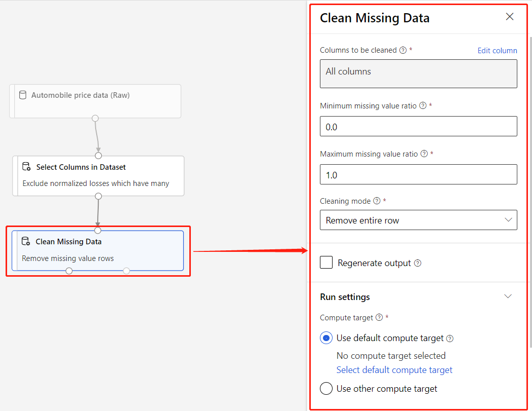Click module icon on Select Columns in Dataset node

pyautogui.click(x=26, y=166)
